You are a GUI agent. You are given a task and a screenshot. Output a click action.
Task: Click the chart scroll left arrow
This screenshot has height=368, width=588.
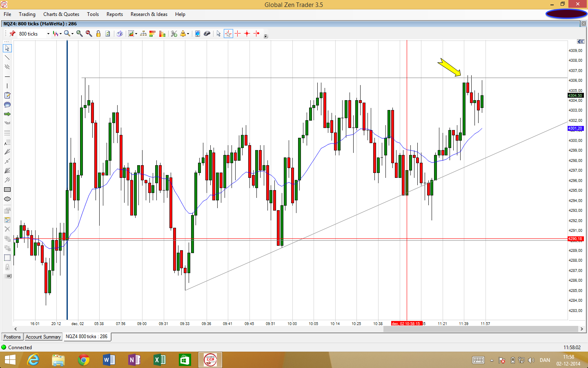(16, 329)
